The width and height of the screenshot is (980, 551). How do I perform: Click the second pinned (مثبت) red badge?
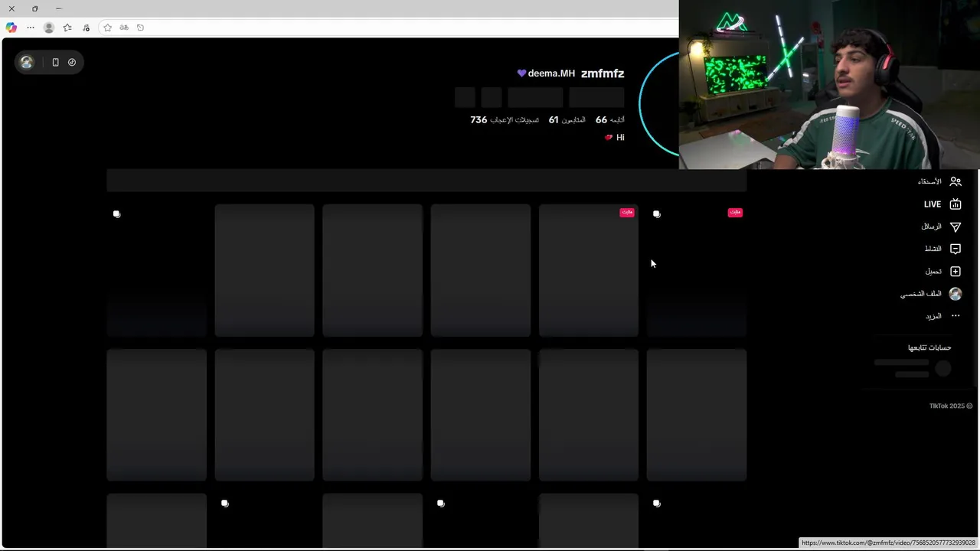pyautogui.click(x=627, y=212)
